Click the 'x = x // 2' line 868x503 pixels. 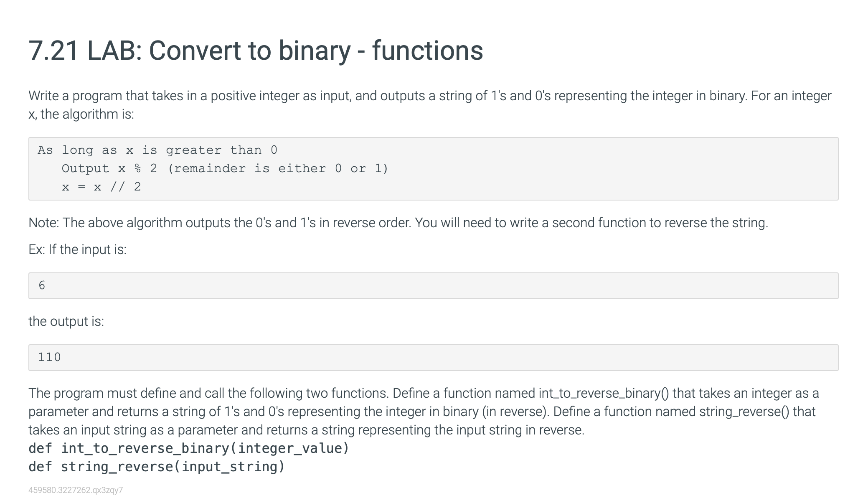coord(101,187)
